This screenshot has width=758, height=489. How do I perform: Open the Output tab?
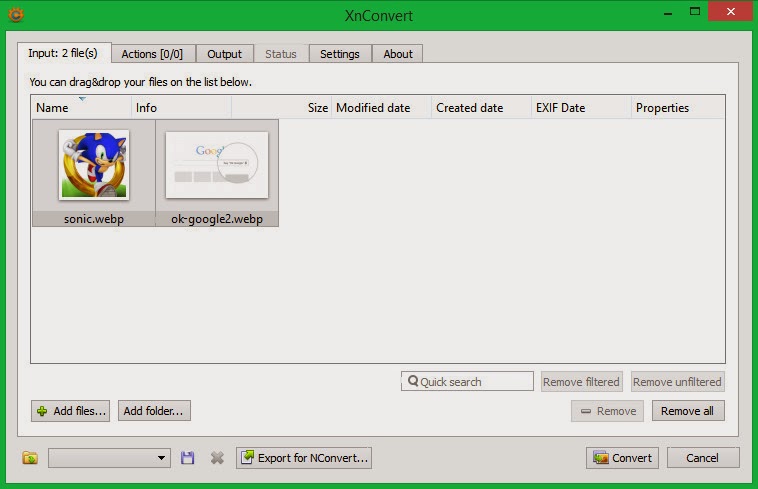(224, 54)
